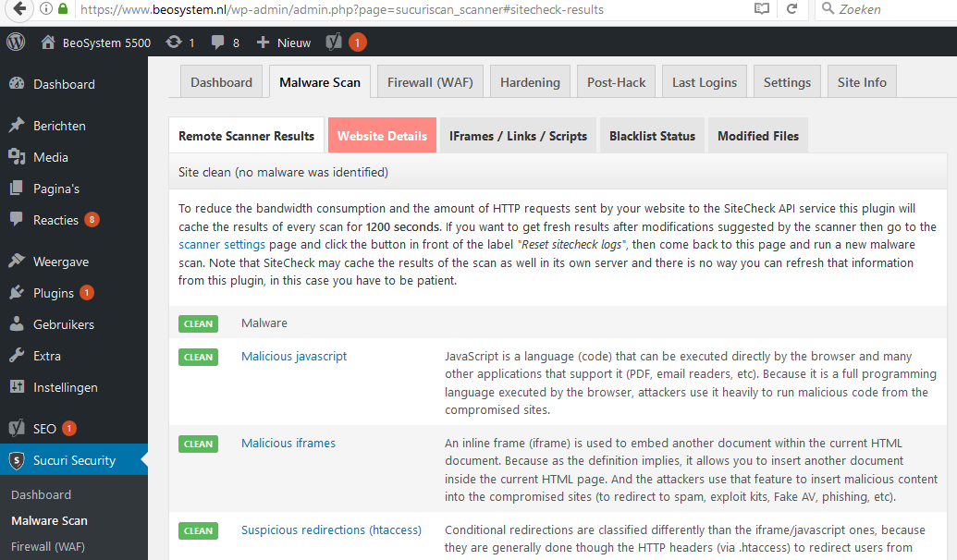Click 'Site clean (no malware was identified)' text
Image resolution: width=957 pixels, height=560 pixels.
tap(283, 172)
